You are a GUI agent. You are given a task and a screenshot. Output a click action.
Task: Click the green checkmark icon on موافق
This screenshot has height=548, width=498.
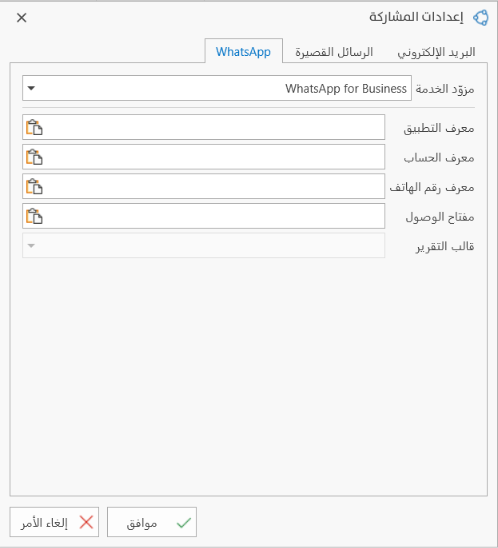(x=184, y=523)
